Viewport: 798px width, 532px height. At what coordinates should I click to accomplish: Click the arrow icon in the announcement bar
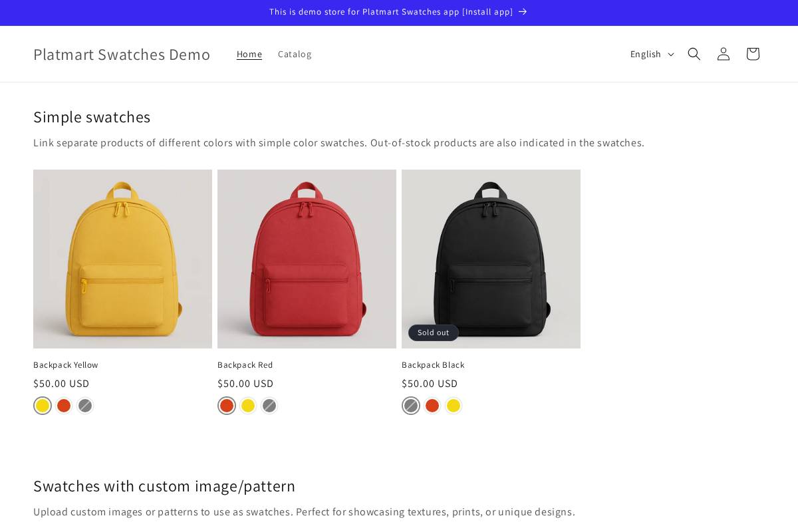tap(522, 12)
